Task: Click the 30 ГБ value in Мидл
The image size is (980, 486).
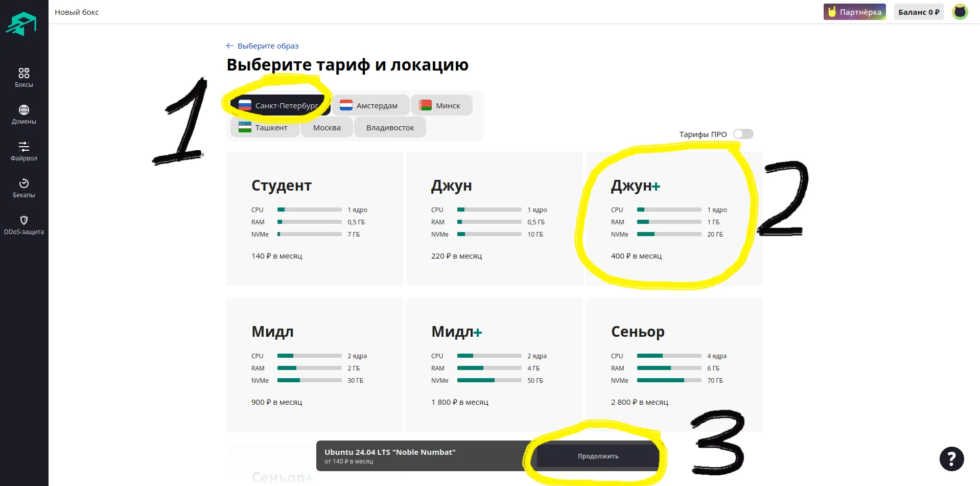Action: tap(355, 380)
